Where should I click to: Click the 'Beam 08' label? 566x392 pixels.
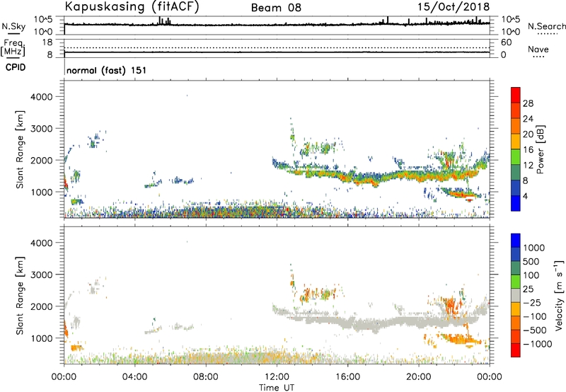pyautogui.click(x=276, y=8)
